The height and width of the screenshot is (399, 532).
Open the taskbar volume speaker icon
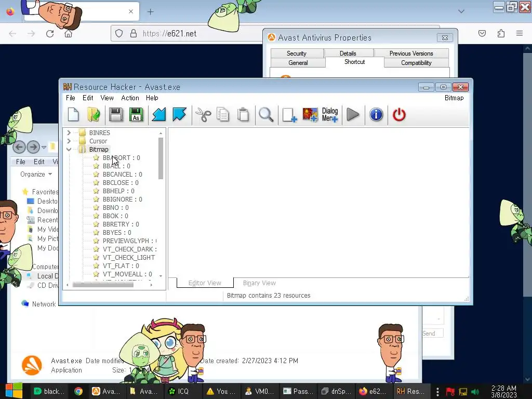point(475,392)
